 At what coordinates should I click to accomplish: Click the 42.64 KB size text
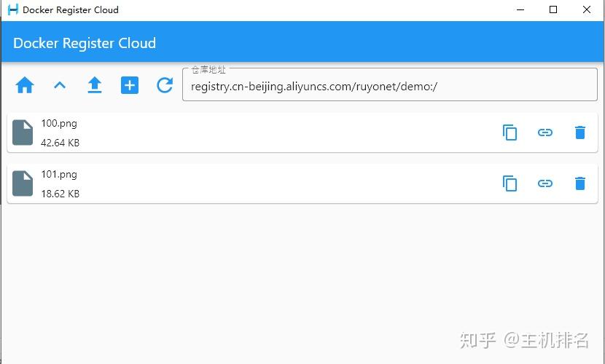[x=60, y=143]
